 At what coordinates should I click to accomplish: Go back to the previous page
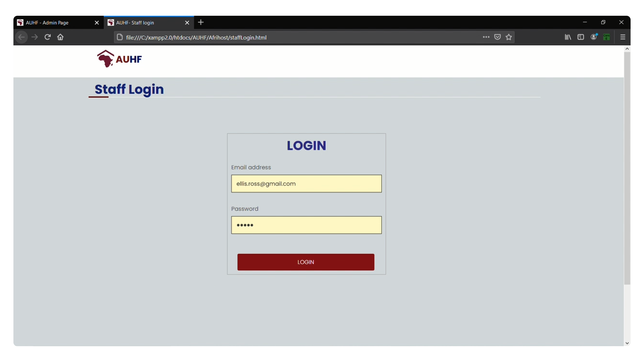pyautogui.click(x=21, y=37)
